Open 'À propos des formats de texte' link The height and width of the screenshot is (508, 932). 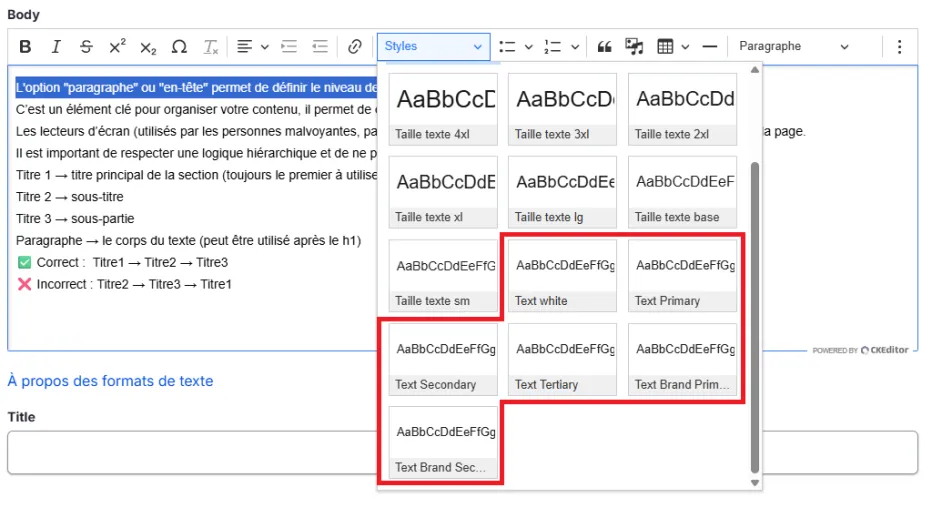(x=110, y=381)
